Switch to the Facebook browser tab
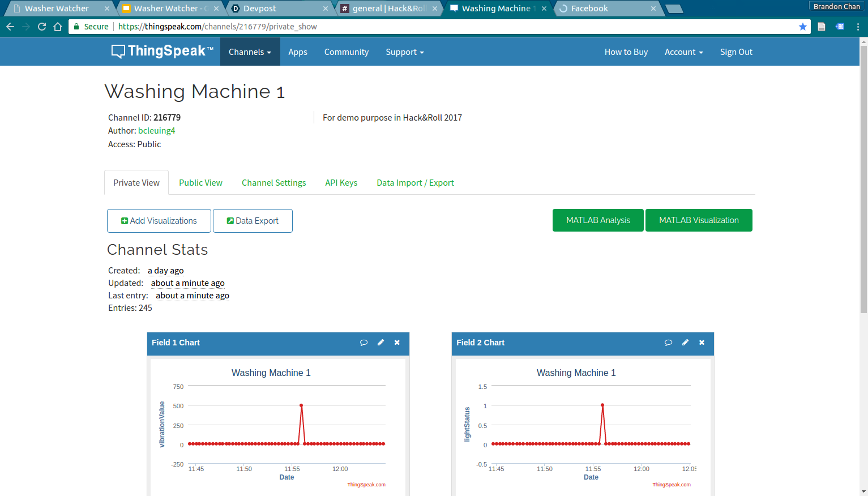This screenshot has width=868, height=496. click(x=608, y=8)
